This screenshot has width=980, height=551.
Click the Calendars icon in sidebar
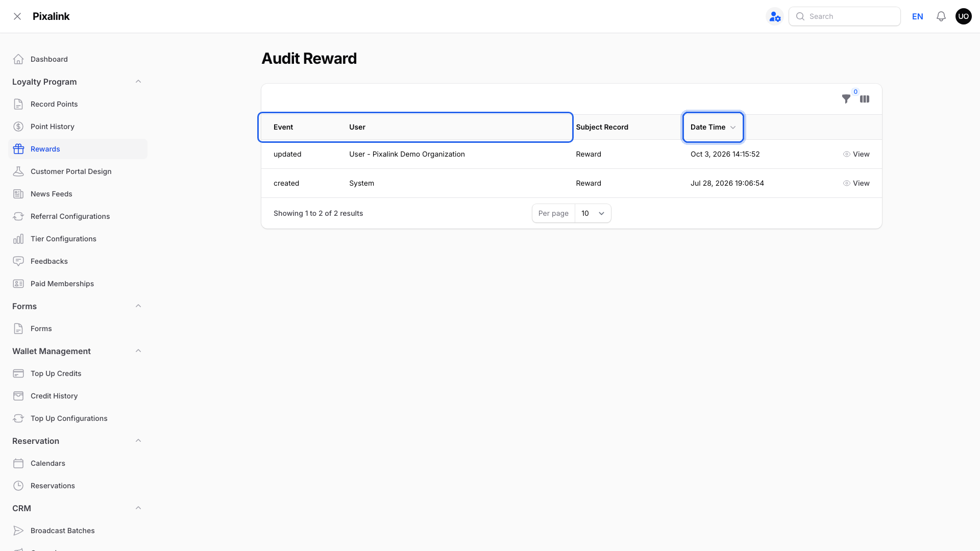pyautogui.click(x=18, y=463)
